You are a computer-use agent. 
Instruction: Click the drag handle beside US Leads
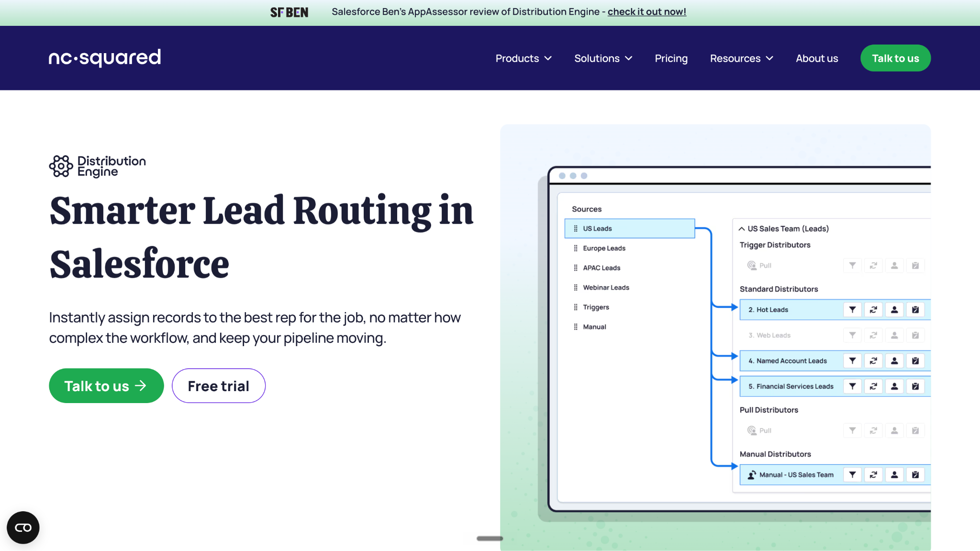[x=576, y=229]
